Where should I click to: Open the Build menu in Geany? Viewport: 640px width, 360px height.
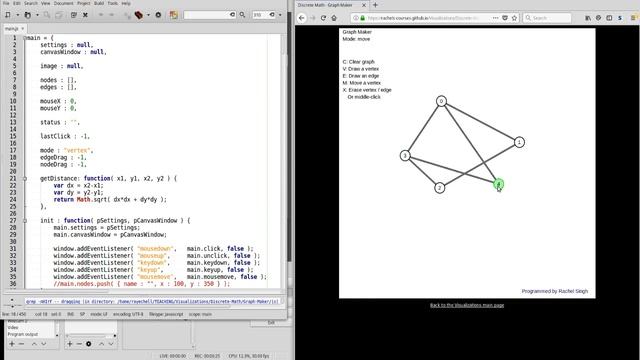[x=99, y=3]
